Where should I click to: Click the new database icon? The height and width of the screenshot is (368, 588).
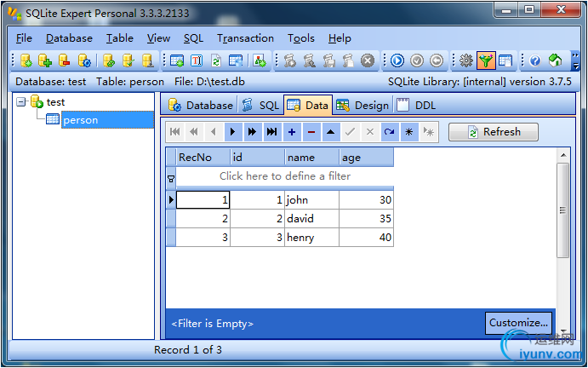[26, 60]
